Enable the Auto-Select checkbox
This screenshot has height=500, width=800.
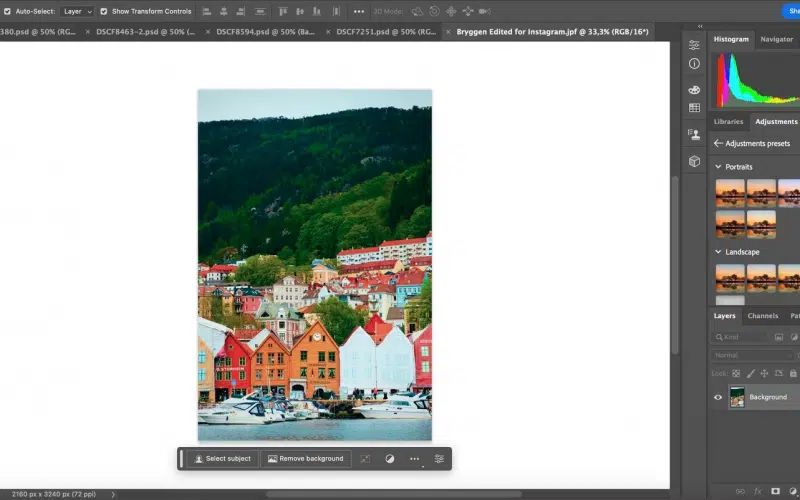(8, 11)
